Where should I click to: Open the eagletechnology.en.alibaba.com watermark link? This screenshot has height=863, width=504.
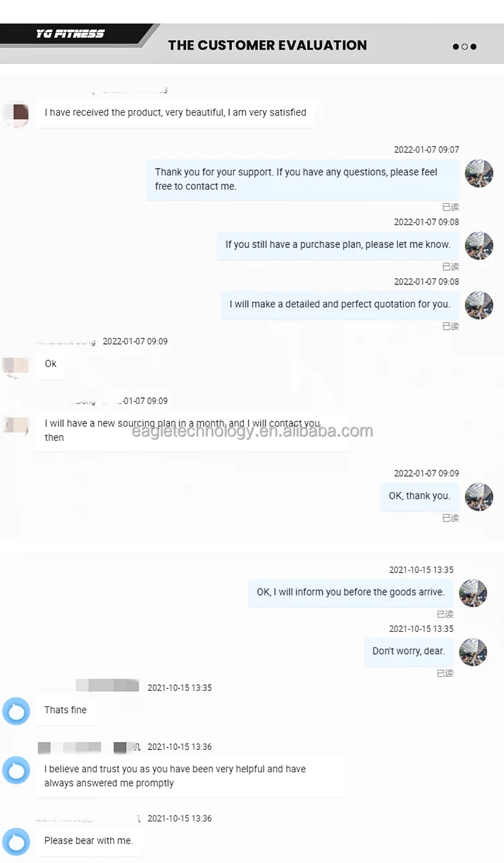[x=252, y=431]
